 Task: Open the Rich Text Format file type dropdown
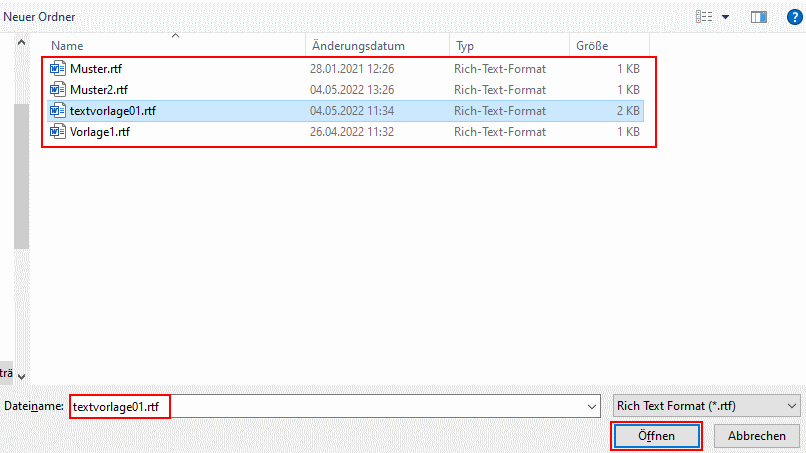[706, 406]
